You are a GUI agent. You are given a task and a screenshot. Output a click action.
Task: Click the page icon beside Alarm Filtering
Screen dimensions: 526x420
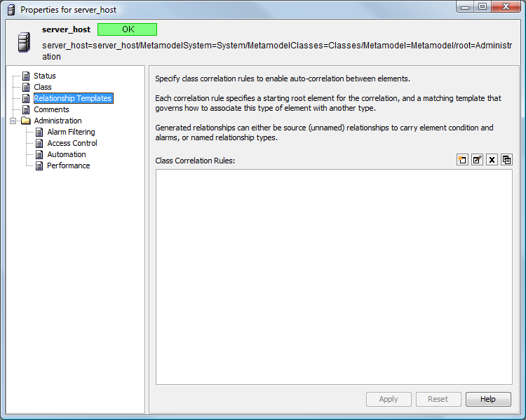point(39,133)
